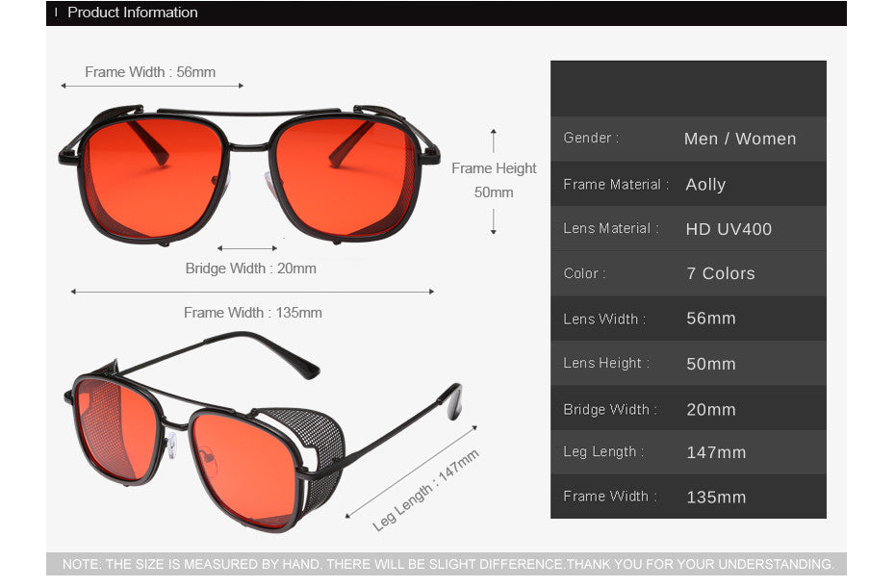Click the Lens Height value 50mm in table

pos(710,364)
